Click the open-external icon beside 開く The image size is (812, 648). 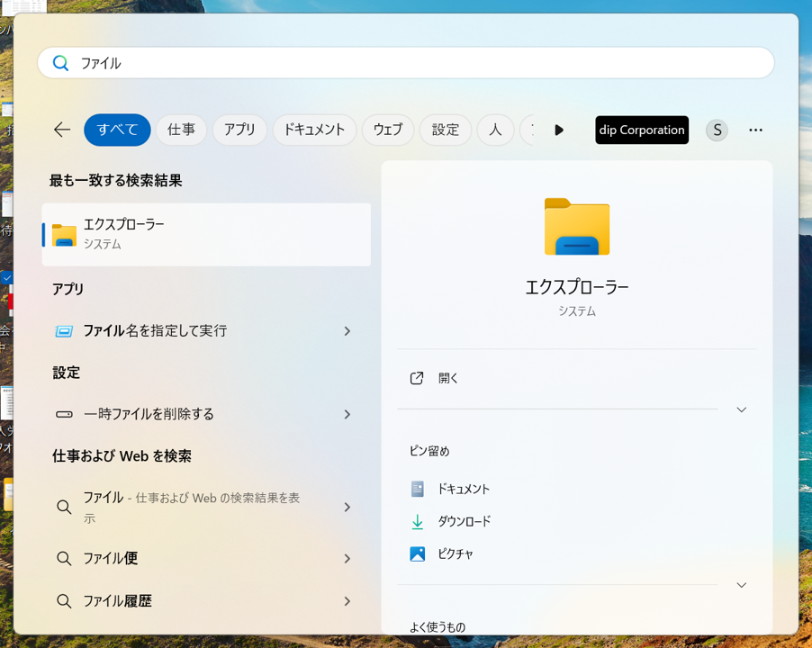pyautogui.click(x=417, y=378)
